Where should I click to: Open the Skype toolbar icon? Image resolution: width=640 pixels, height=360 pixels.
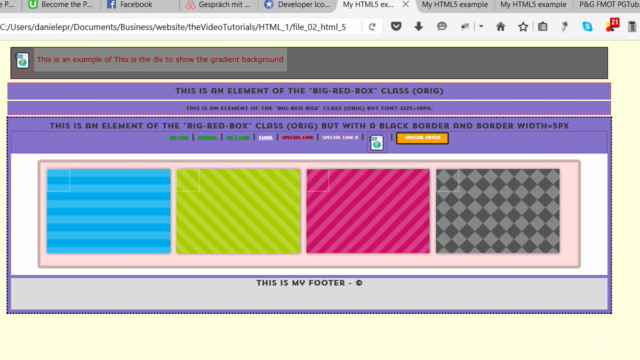point(587,27)
